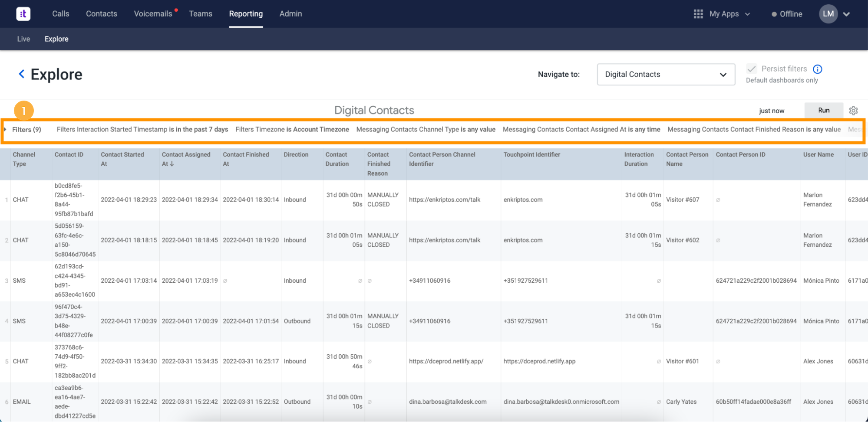Image resolution: width=868 pixels, height=422 pixels.
Task: Expand the My Apps dropdown arrow
Action: [x=747, y=14]
